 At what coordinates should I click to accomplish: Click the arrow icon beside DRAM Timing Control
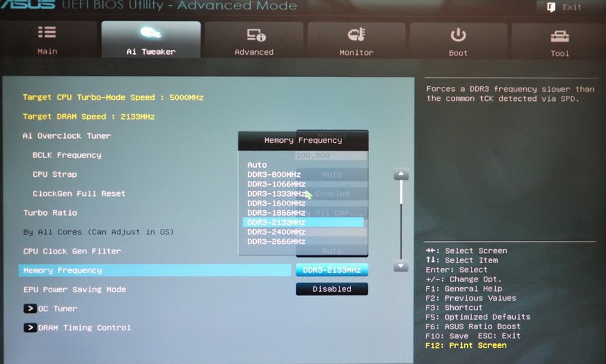tap(30, 328)
